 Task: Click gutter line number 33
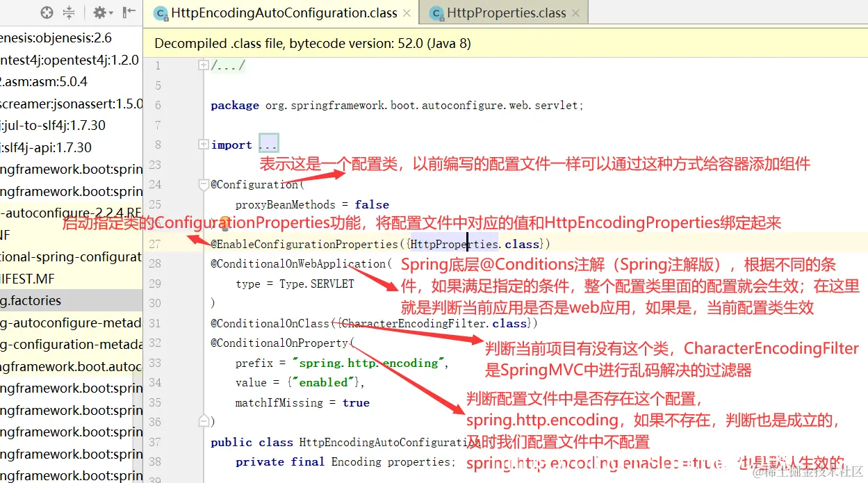click(x=154, y=363)
